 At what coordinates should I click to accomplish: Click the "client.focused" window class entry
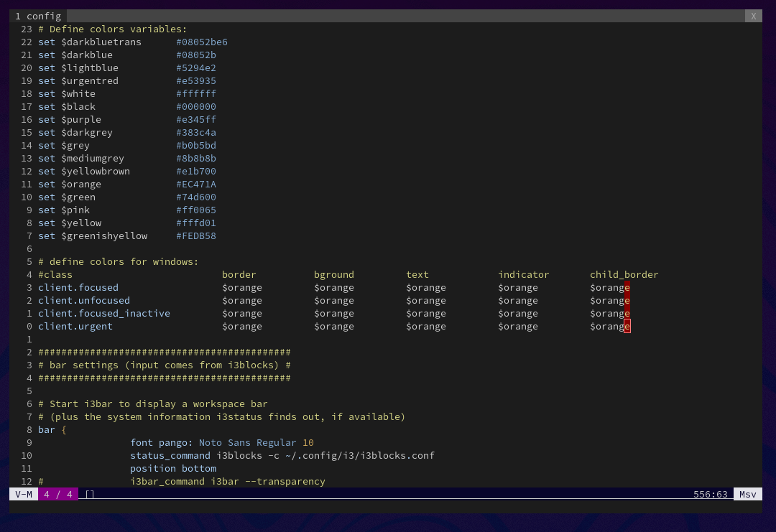(78, 287)
